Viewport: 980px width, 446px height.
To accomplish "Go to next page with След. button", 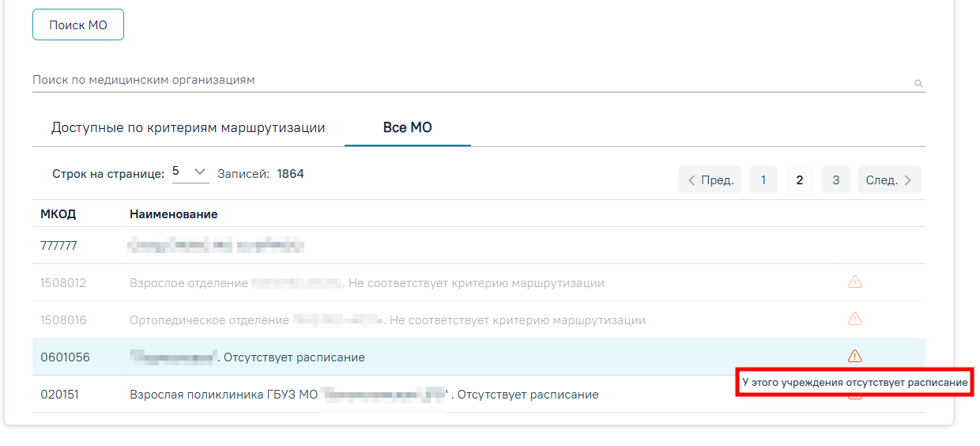I will 890,180.
